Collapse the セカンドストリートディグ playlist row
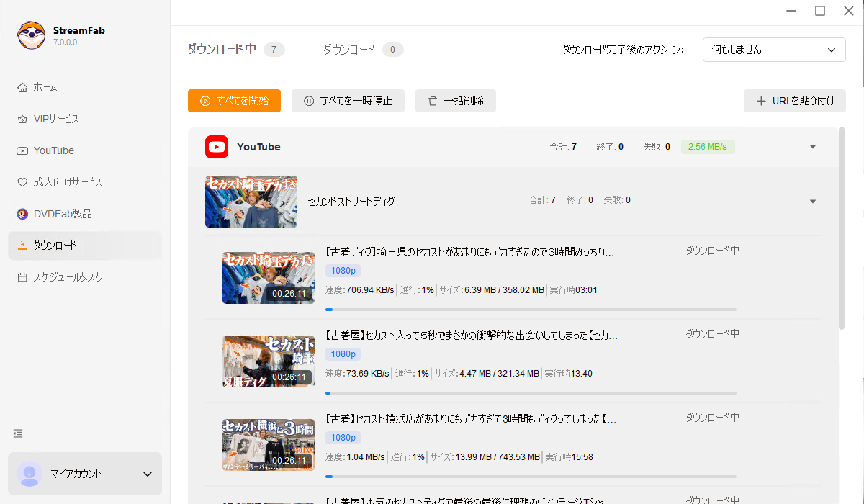The width and height of the screenshot is (864, 504). [812, 200]
